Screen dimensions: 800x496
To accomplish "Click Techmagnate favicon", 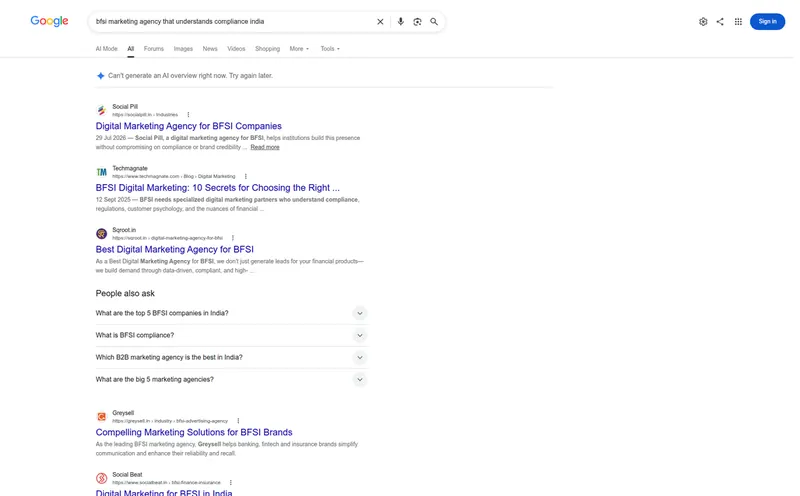I will click(102, 172).
